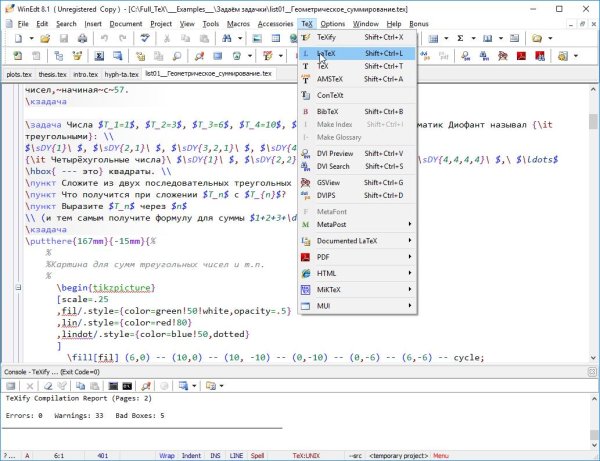The height and width of the screenshot is (461, 600).
Task: Click the DVI Search toolbar icon
Action: (484, 56)
